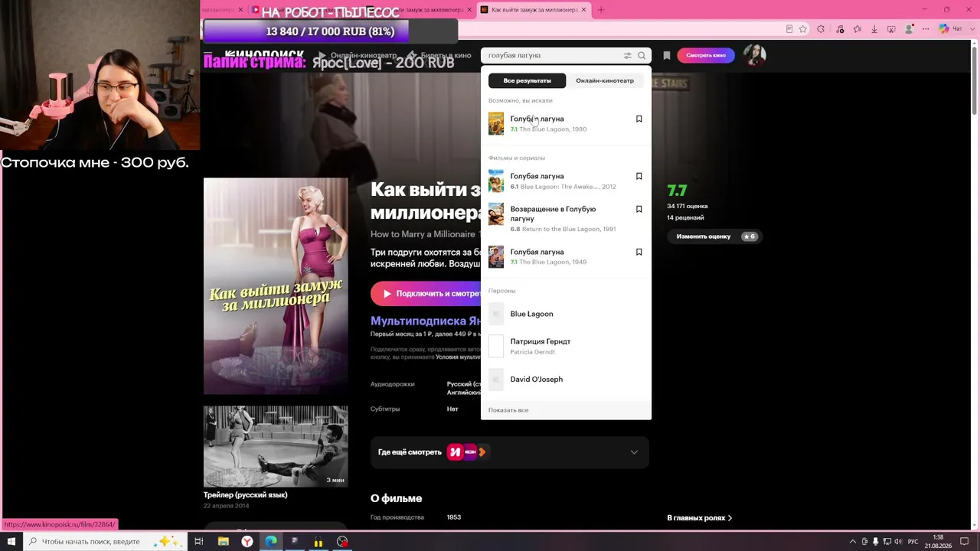Click Трейлер (русский язык) caption
This screenshot has width=980, height=551.
click(246, 495)
